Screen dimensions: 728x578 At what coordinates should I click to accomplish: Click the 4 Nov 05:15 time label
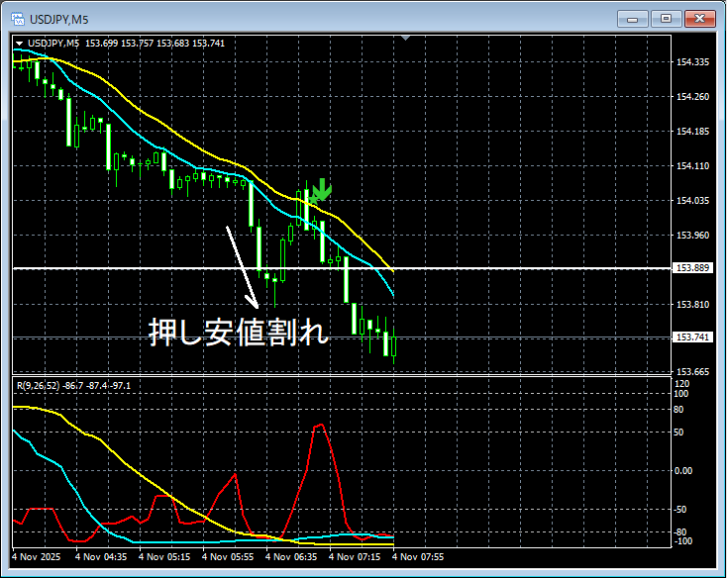pos(164,557)
